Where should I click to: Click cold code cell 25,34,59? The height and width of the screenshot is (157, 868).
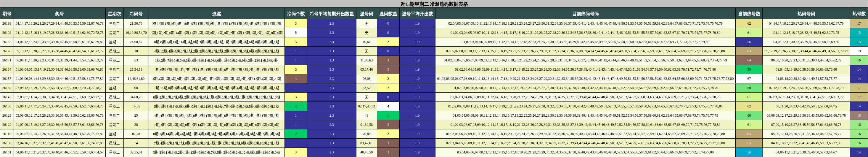pyautogui.click(x=136, y=69)
